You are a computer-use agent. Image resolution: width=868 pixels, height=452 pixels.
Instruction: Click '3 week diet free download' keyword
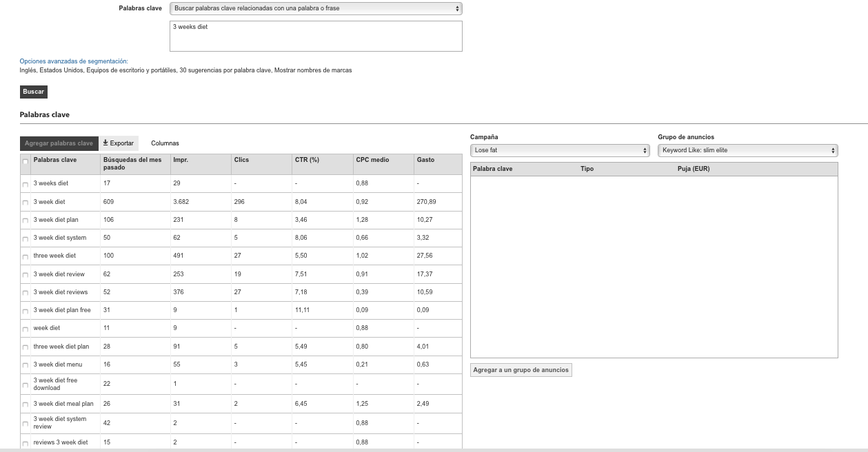(56, 384)
